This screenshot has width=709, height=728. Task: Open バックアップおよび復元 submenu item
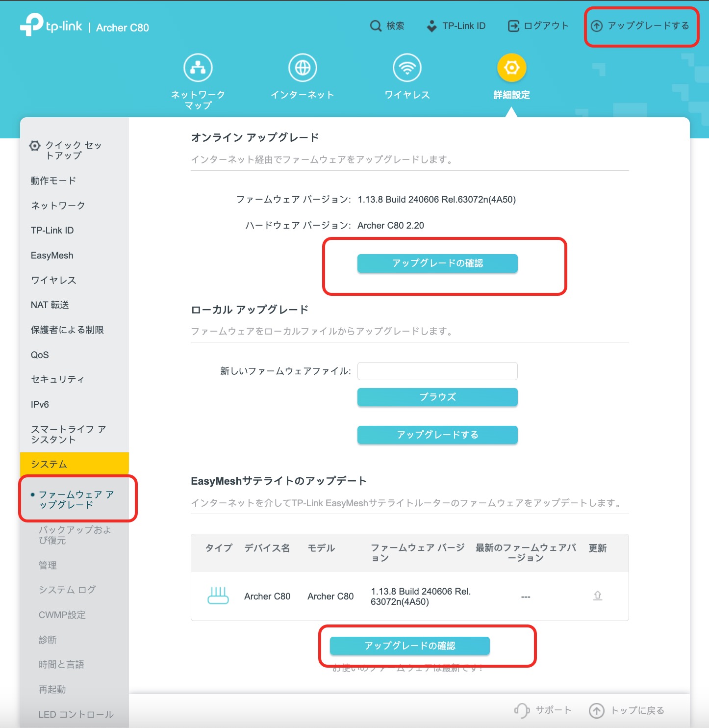[74, 535]
